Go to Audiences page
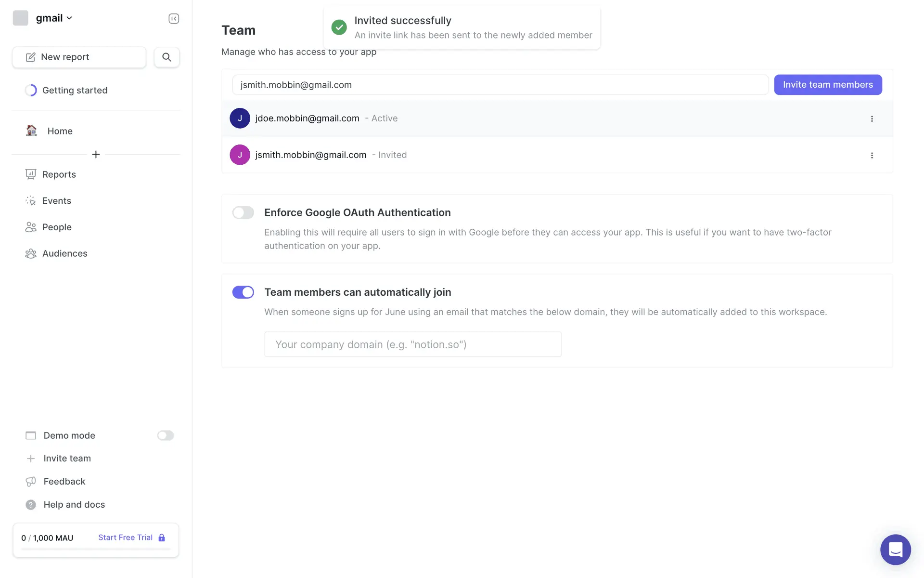The height and width of the screenshot is (578, 924). click(64, 253)
